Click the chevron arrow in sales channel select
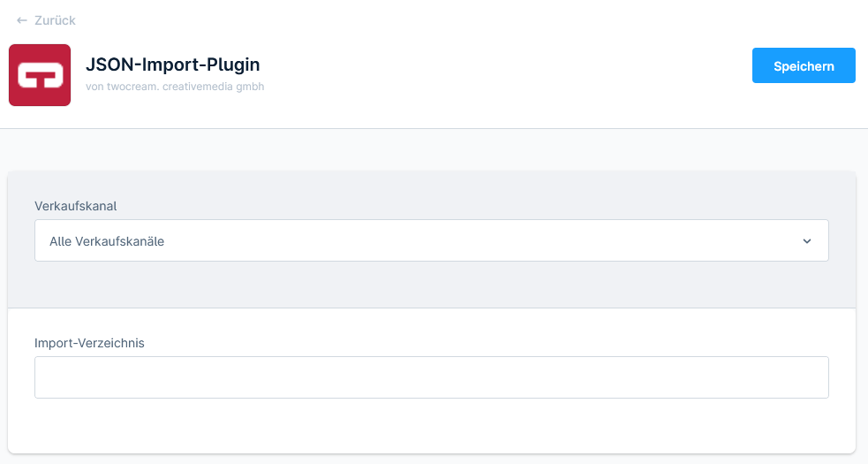Viewport: 868px width, 464px height. tap(806, 241)
